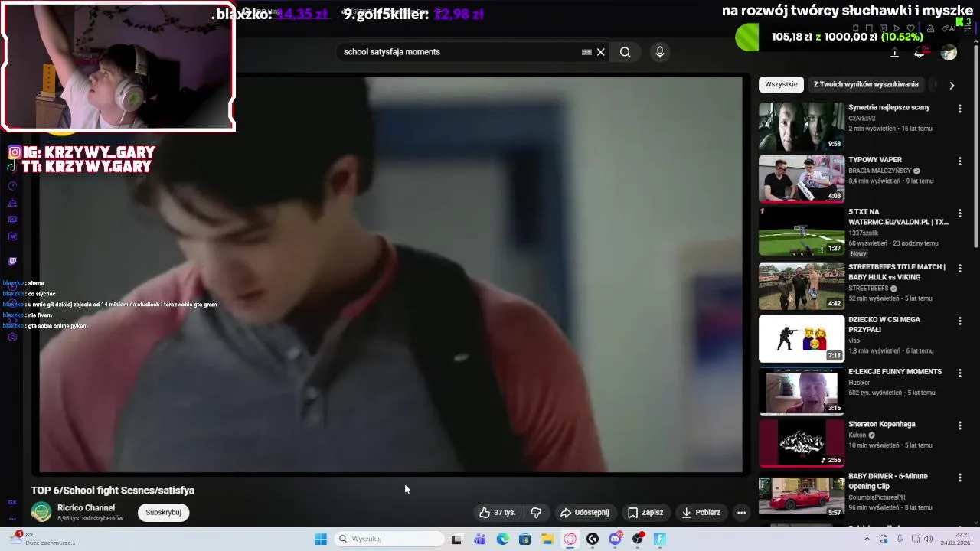Viewport: 980px width, 551px height.
Task: Select the 'Wszystkie' filter chip
Action: [781, 84]
